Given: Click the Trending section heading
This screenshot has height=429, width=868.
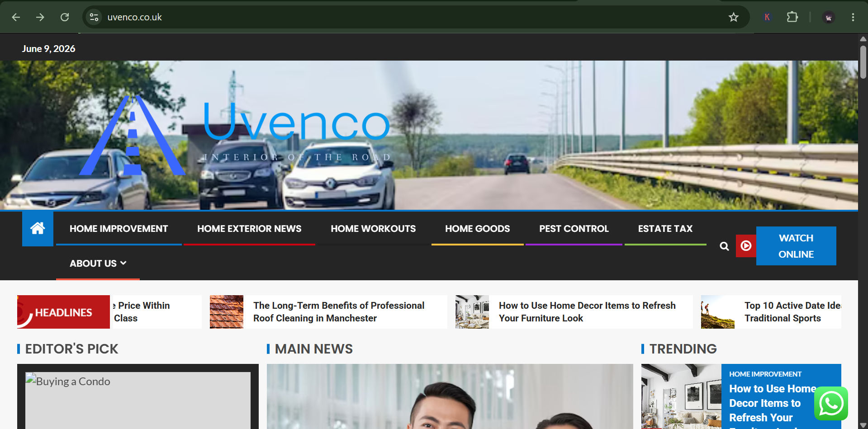Looking at the screenshot, I should 683,349.
